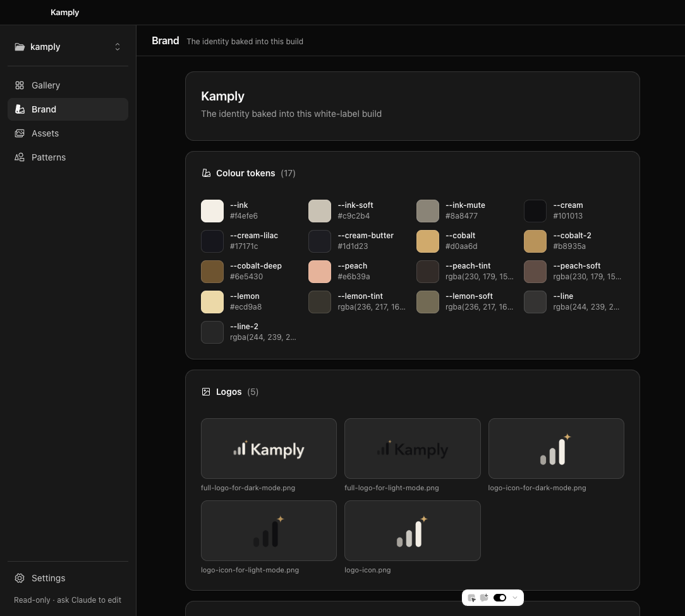Click 'logo-icon-for-dark-mode.png' file name
685x616 pixels.
click(x=537, y=488)
